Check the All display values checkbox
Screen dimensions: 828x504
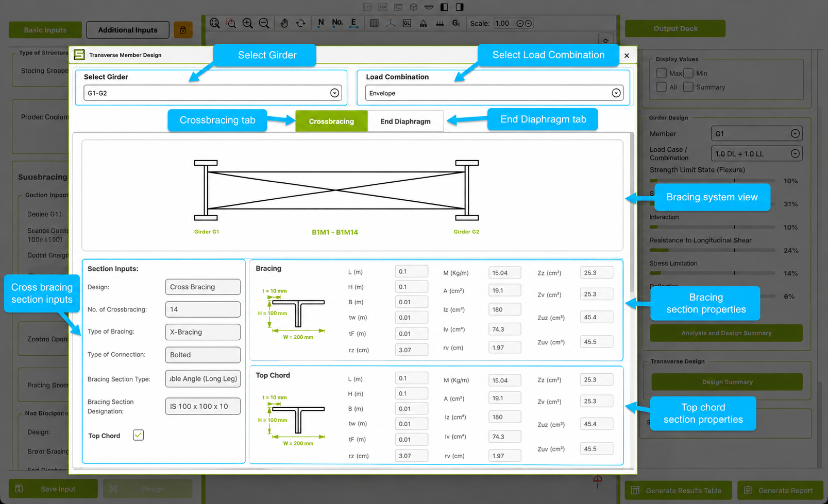click(662, 87)
